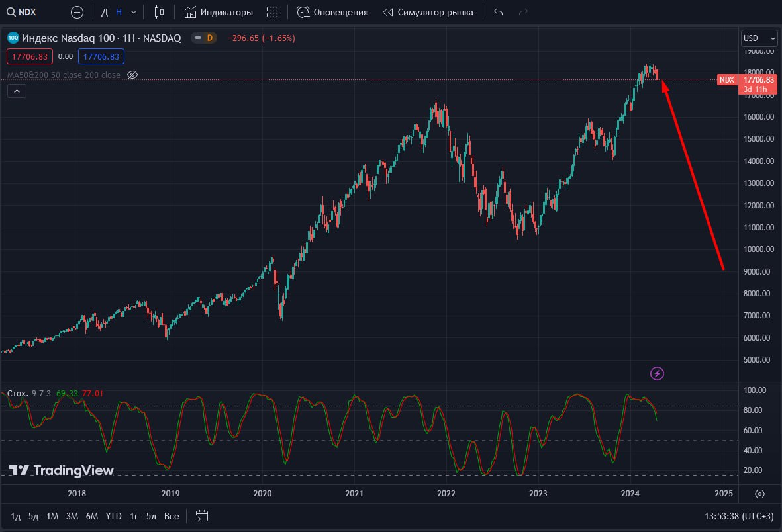
Task: Set the range to 1д
Action: pos(15,516)
